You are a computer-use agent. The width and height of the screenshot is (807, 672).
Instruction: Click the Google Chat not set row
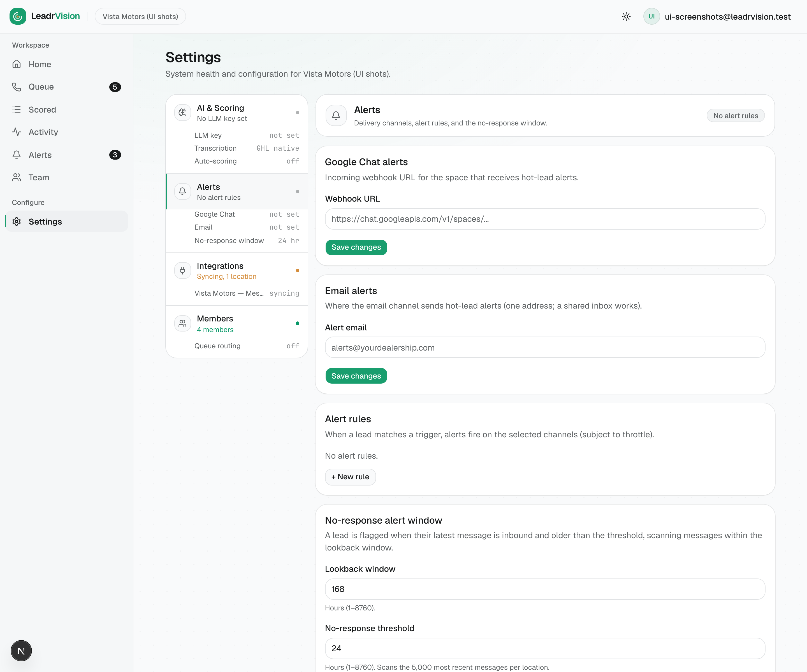(246, 214)
